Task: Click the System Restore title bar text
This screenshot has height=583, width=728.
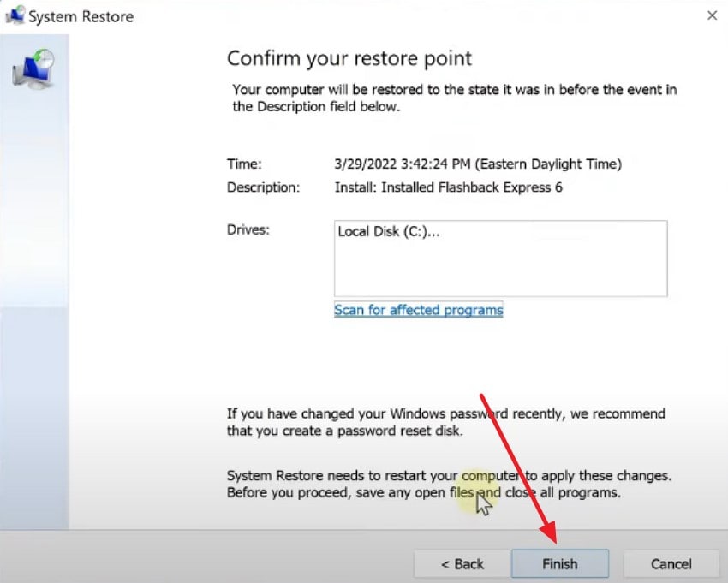Action: 81,16
